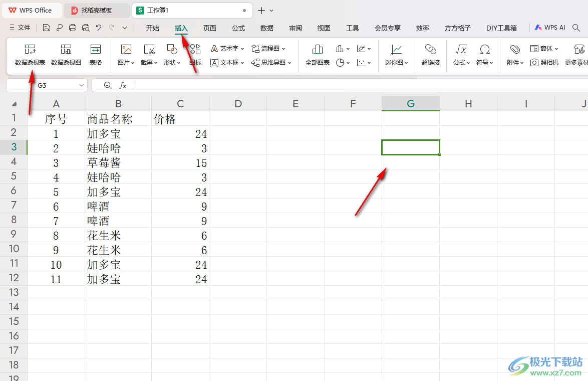588x381 pixels.
Task: Insert a text box (文本框)
Action: pos(227,63)
